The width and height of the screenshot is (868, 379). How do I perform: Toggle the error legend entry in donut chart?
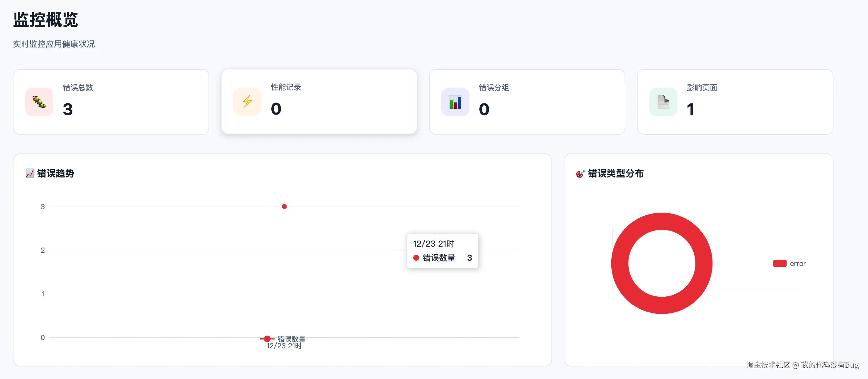pyautogui.click(x=797, y=263)
